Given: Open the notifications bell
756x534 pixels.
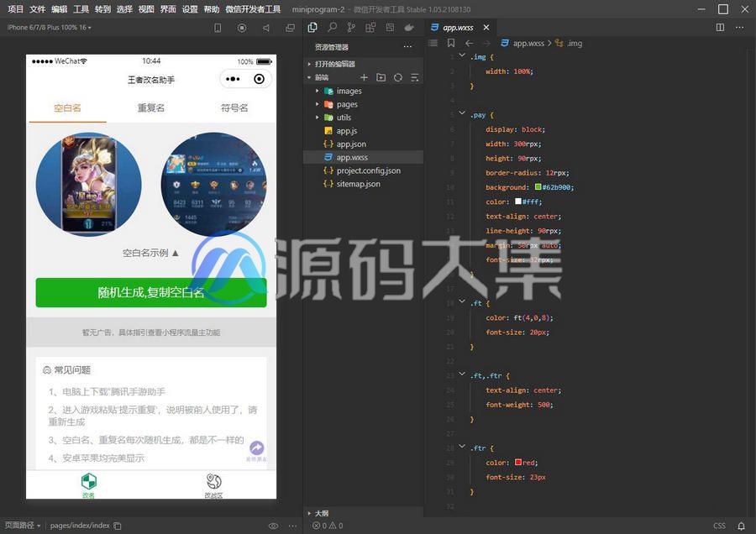Looking at the screenshot, I should click(x=741, y=526).
